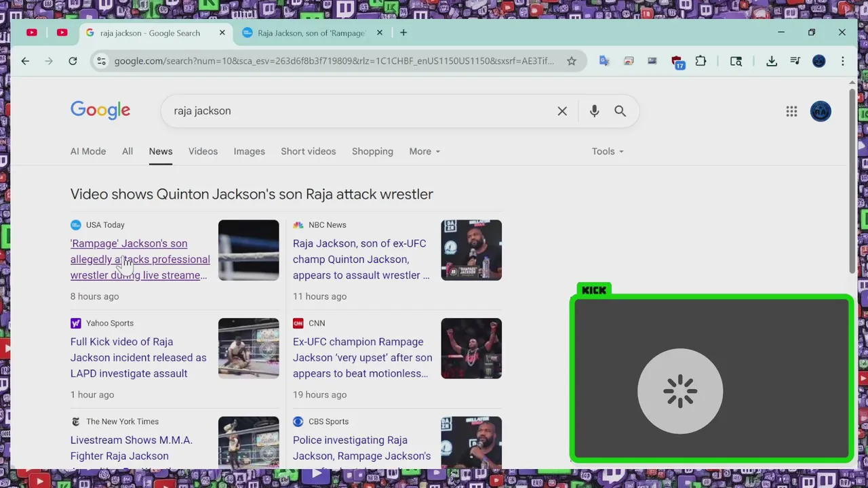Image resolution: width=868 pixels, height=488 pixels.
Task: Click the Yahoo Sports article thumbnail
Action: 248,348
